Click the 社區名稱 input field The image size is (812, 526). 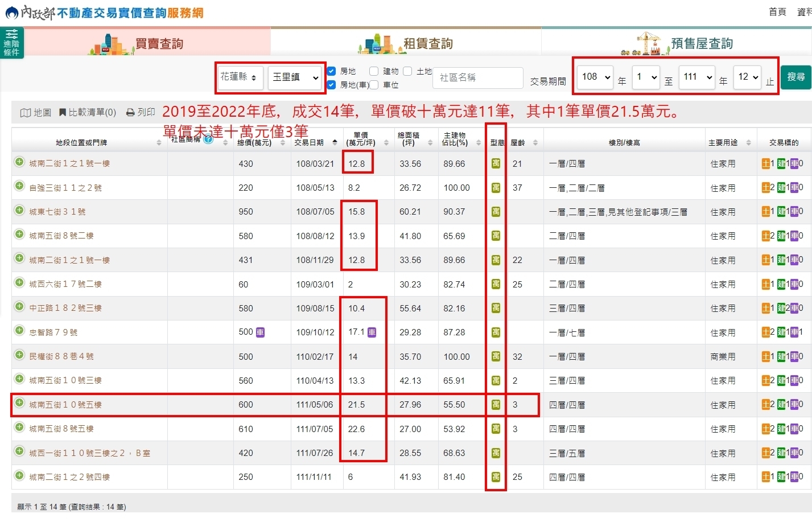click(x=477, y=78)
